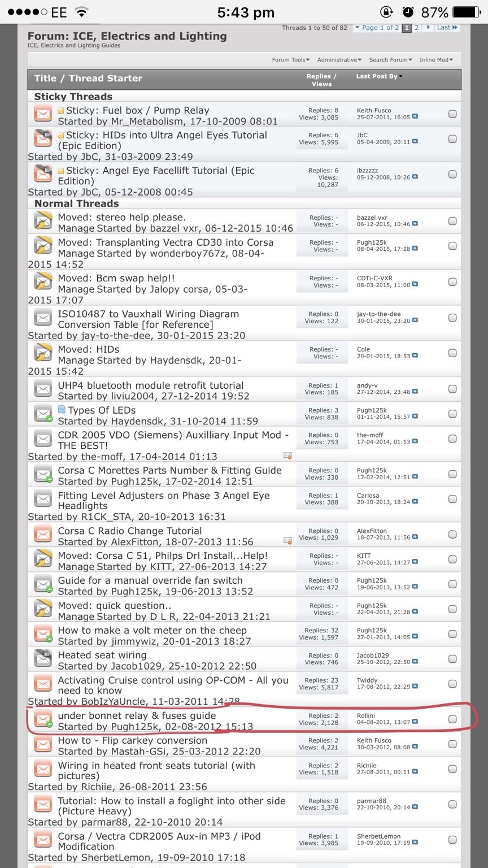Tap the battery indicator in status bar
The width and height of the screenshot is (488, 868).
coord(466,12)
